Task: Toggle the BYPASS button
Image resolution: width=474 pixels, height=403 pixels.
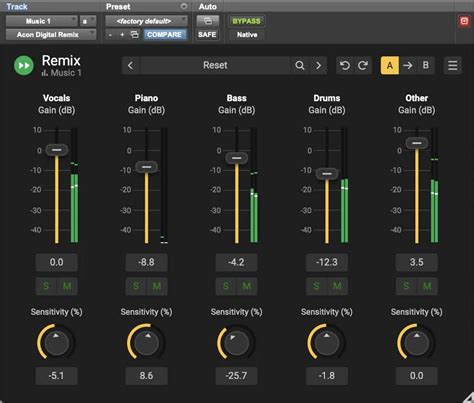Action: pos(246,21)
